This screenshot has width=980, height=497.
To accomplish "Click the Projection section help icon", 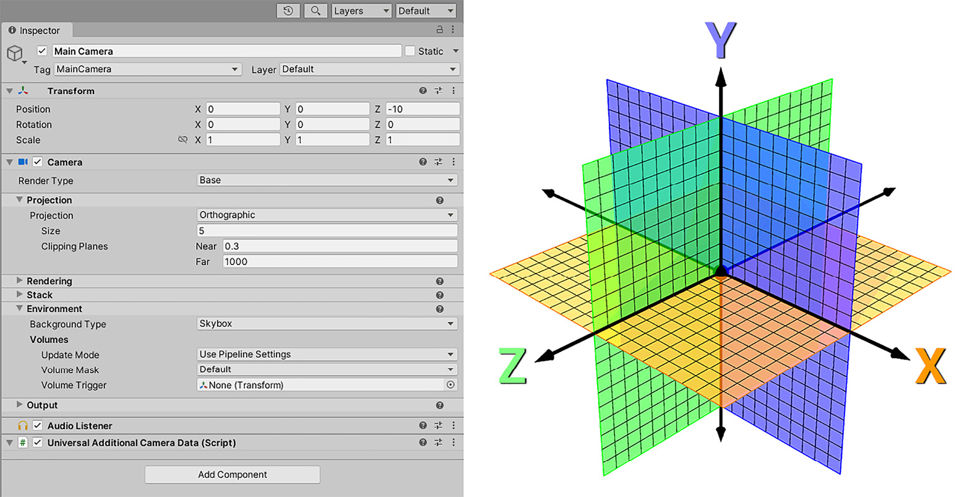I will point(439,200).
